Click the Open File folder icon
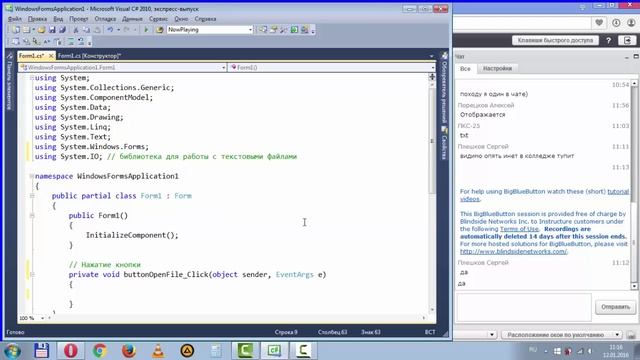This screenshot has width=640, height=360. pyautogui.click(x=42, y=30)
